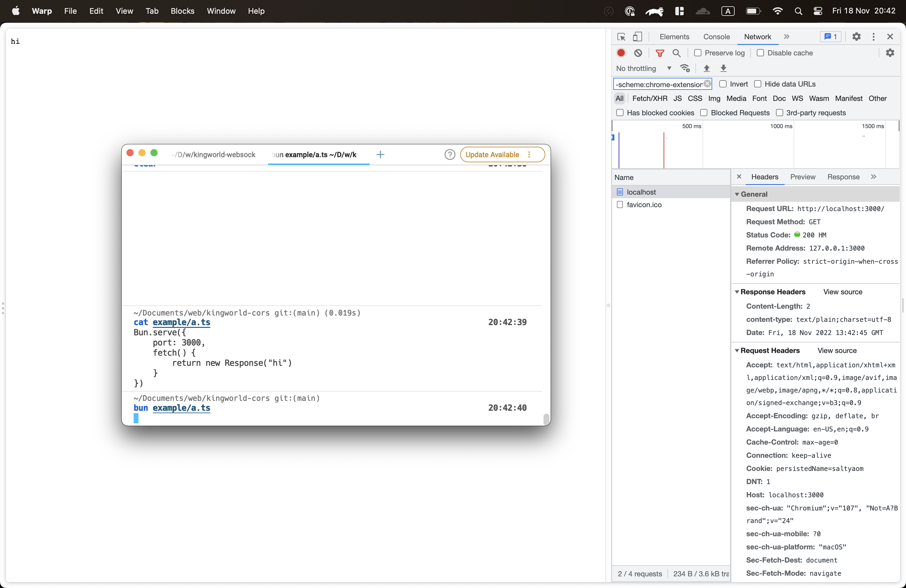The image size is (906, 588).
Task: Close the DevTools panel
Action: (890, 37)
